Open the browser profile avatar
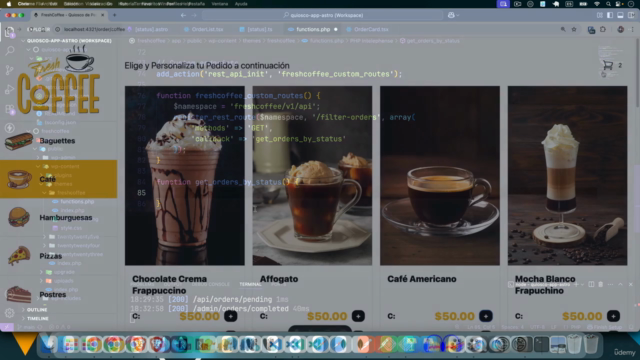The height and width of the screenshot is (360, 640). click(x=620, y=29)
